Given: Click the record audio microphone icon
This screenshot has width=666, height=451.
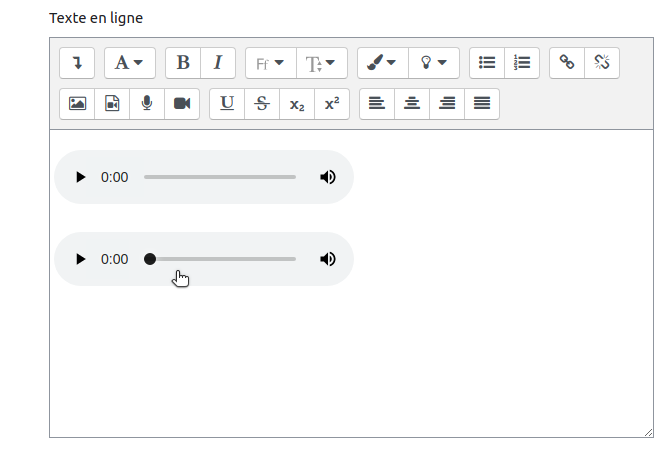Looking at the screenshot, I should coord(147,103).
